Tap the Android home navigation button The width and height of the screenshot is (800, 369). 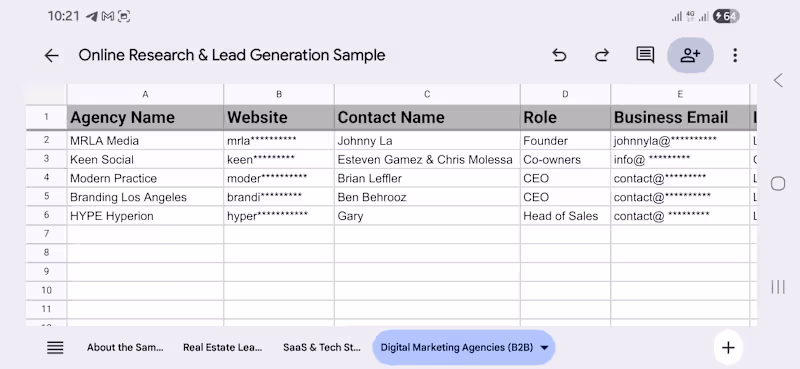pos(778,184)
